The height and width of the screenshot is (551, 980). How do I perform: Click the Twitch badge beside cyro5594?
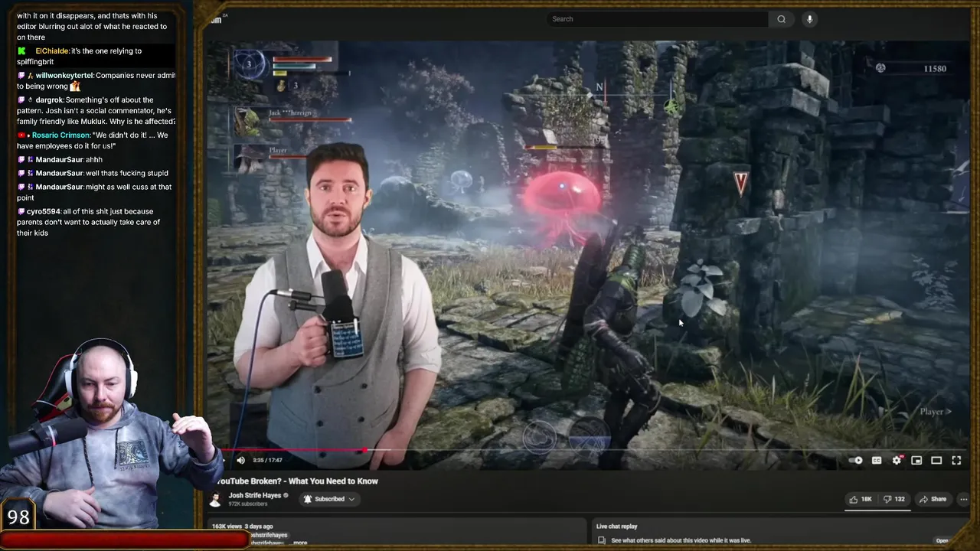[x=21, y=211]
